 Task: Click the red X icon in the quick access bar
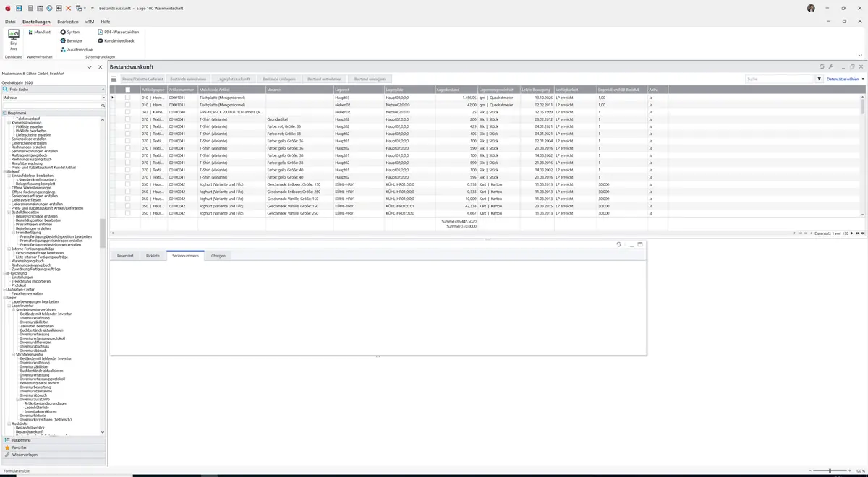coord(68,8)
